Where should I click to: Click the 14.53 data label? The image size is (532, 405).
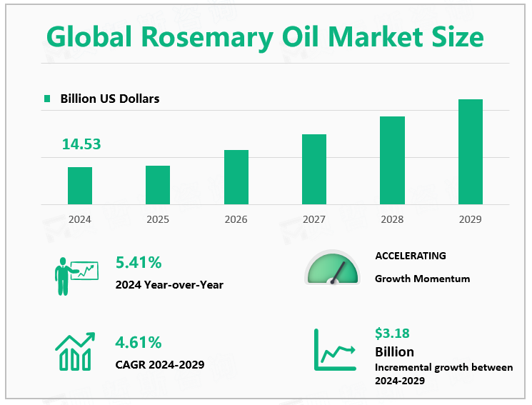click(x=81, y=144)
